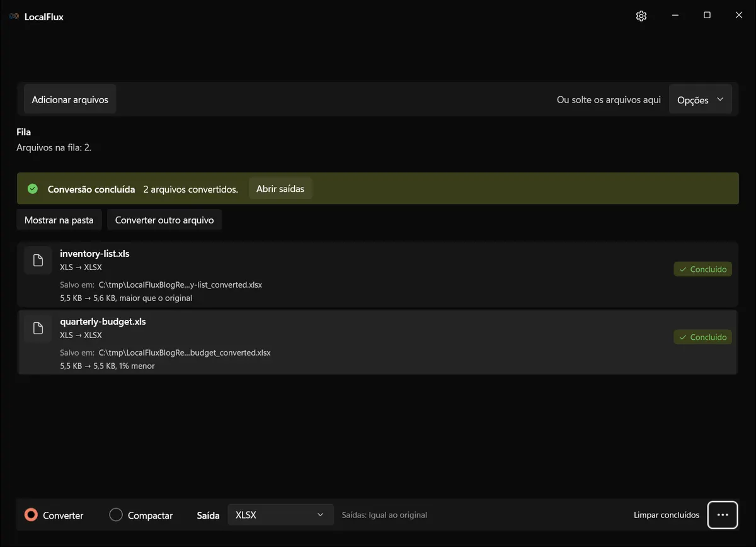Click 'Saídas: Igual ao original' text

click(x=384, y=515)
